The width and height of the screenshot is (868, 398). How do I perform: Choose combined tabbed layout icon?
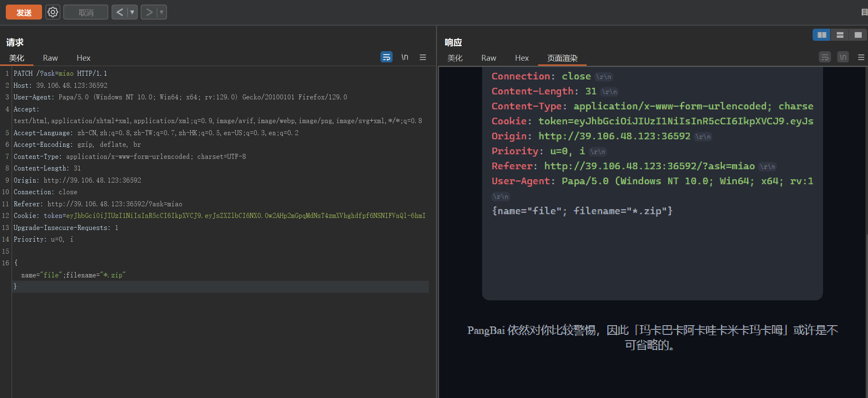(858, 35)
